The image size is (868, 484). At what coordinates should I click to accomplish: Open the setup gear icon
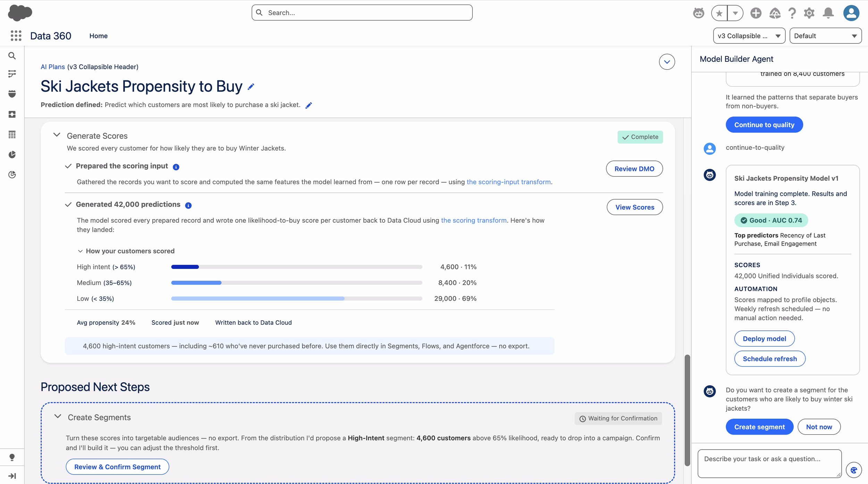(x=809, y=13)
